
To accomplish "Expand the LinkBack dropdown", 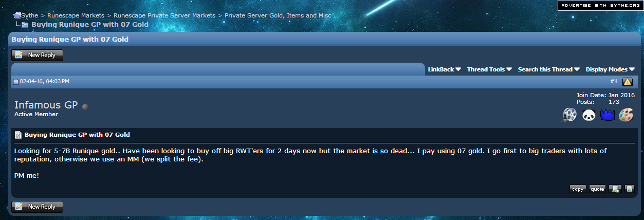I will click(x=444, y=69).
